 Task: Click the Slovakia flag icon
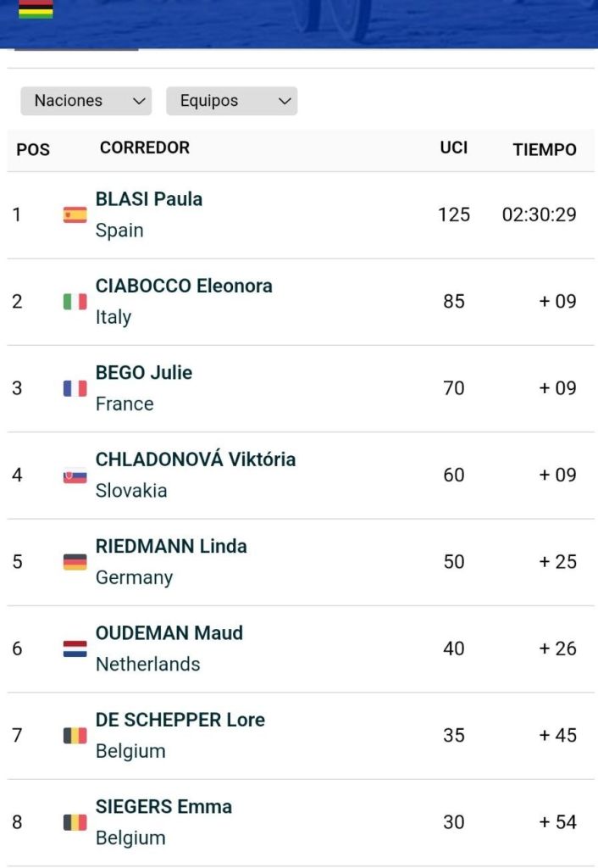tap(75, 476)
